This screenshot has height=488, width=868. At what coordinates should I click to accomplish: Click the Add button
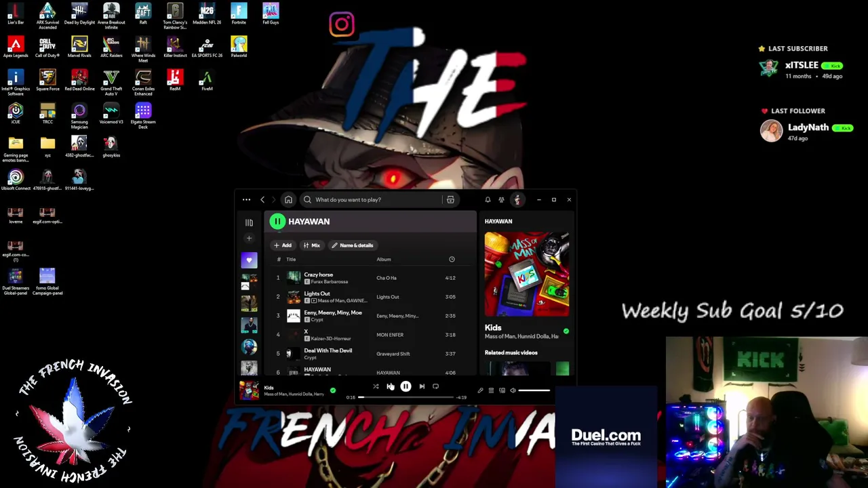[283, 245]
